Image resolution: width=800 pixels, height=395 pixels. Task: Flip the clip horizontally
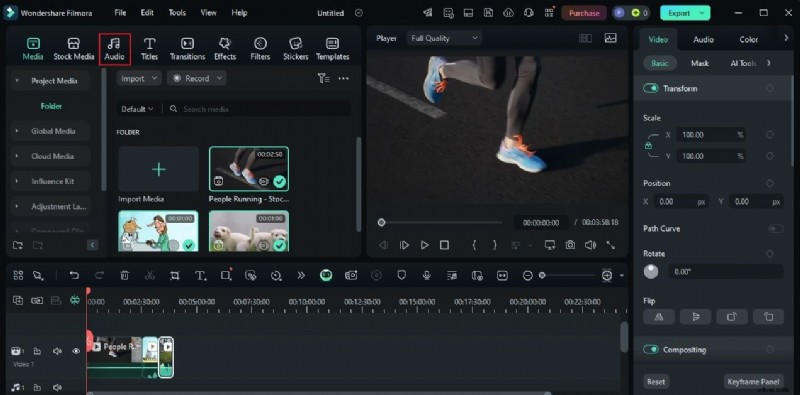click(659, 317)
